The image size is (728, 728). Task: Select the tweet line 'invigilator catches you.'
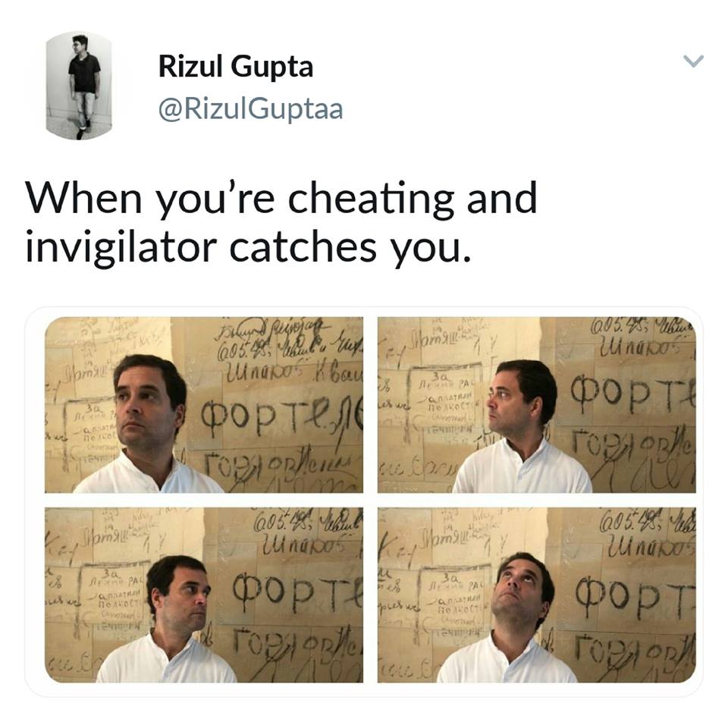tap(248, 247)
